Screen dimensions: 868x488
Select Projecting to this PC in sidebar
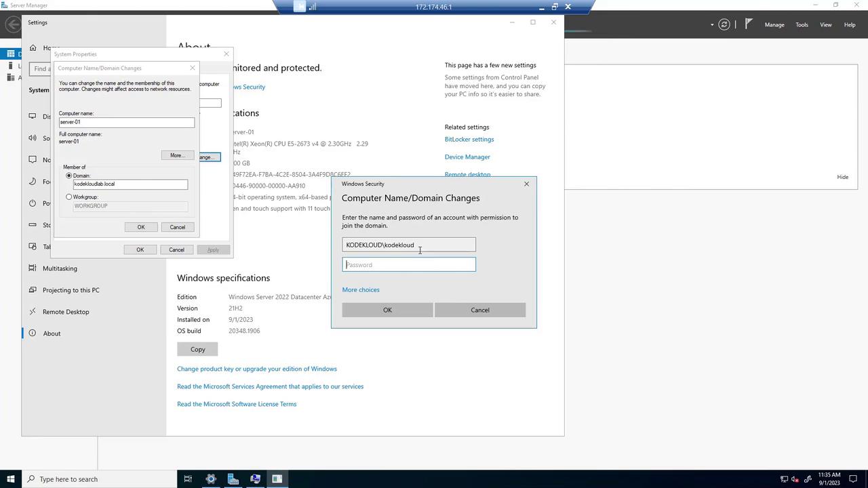(71, 290)
